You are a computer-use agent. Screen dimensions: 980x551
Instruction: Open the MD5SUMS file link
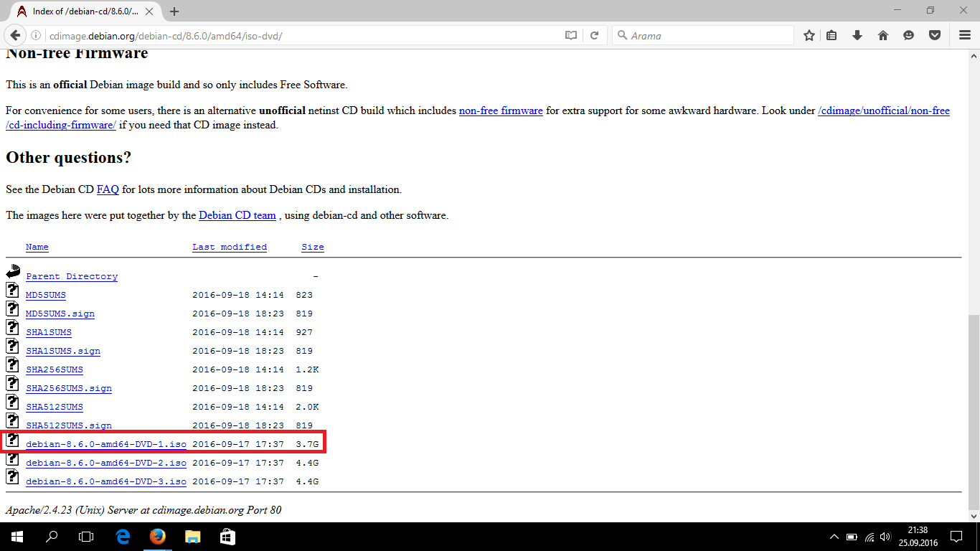(46, 295)
